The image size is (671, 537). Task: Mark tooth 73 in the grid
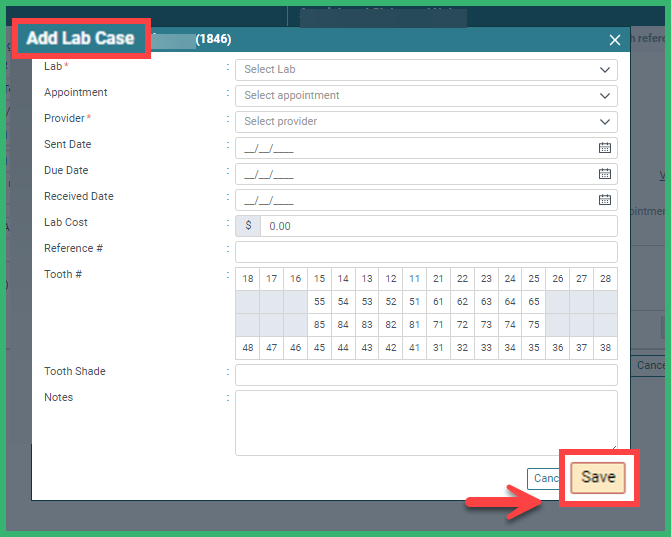tap(486, 325)
